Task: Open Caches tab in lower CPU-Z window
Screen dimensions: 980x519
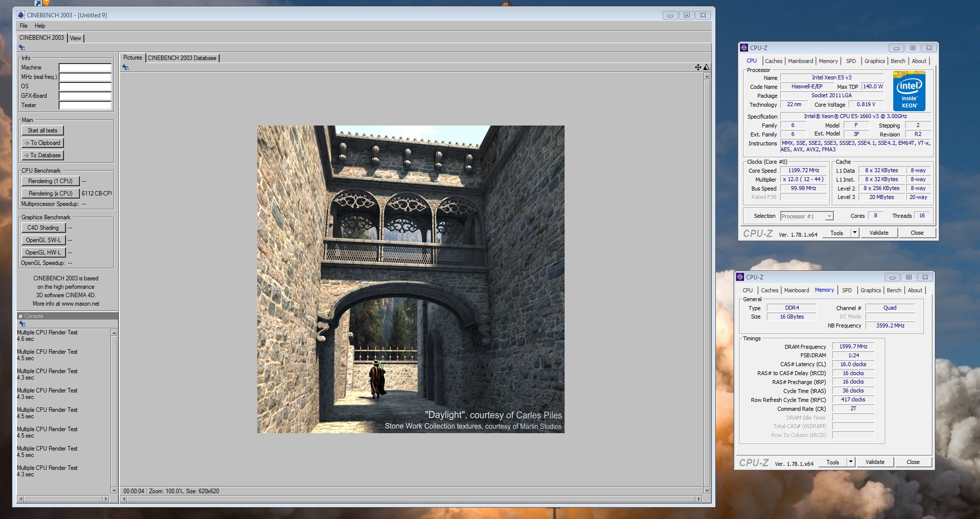Action: pos(769,290)
